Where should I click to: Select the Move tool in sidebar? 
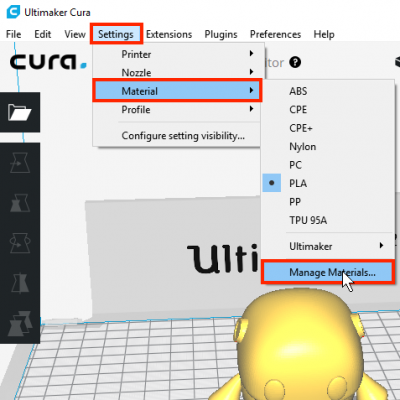tap(20, 163)
